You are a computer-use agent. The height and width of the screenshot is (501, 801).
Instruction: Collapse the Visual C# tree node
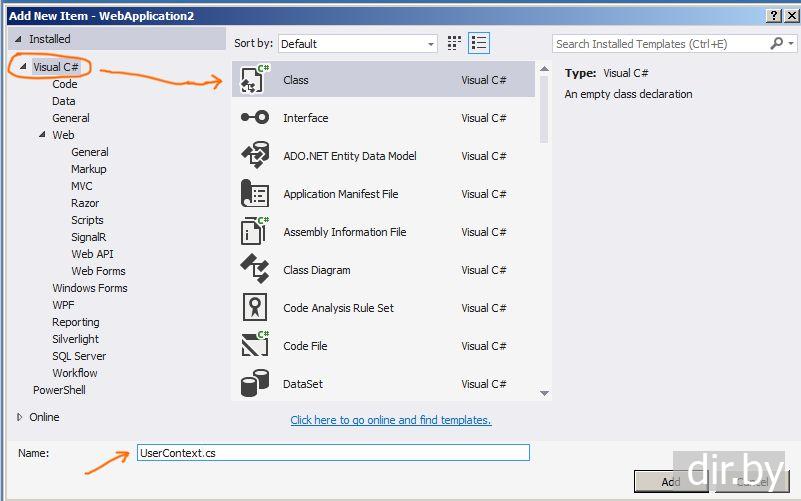23,66
